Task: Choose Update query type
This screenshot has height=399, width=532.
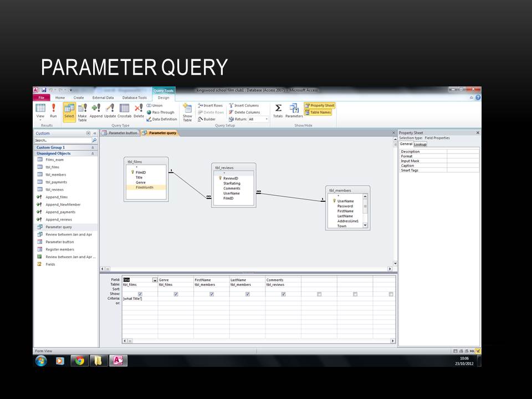Action: 110,111
